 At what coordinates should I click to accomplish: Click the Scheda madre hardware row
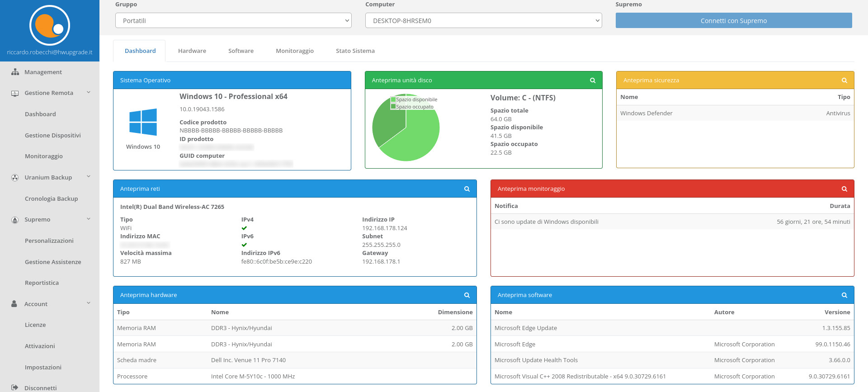click(295, 360)
